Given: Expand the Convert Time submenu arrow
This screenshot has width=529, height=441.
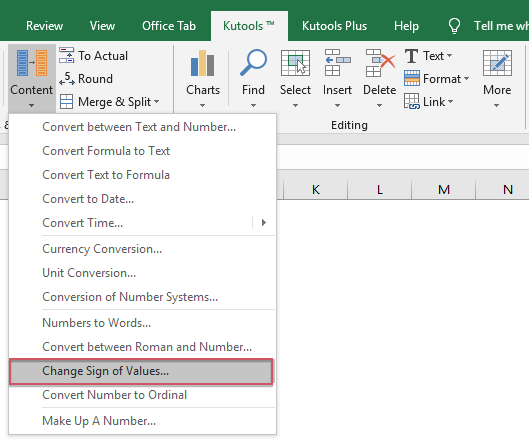Looking at the screenshot, I should pyautogui.click(x=264, y=223).
